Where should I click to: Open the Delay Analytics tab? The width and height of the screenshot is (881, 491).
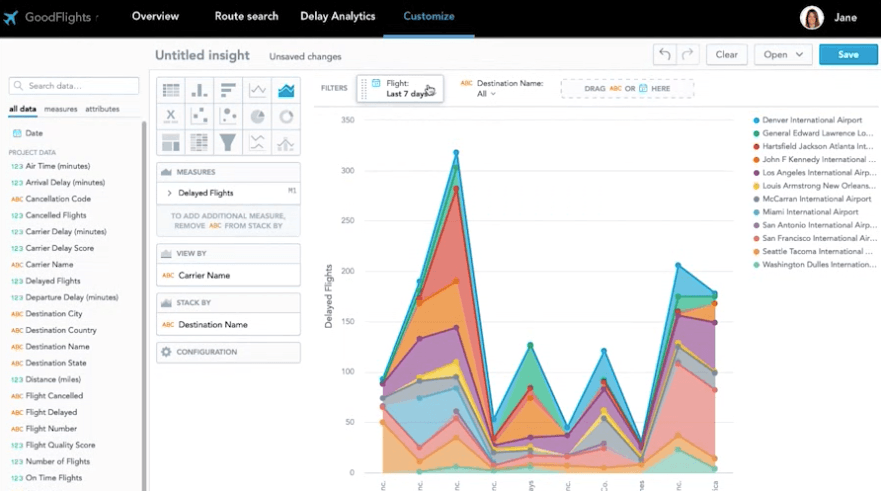338,16
